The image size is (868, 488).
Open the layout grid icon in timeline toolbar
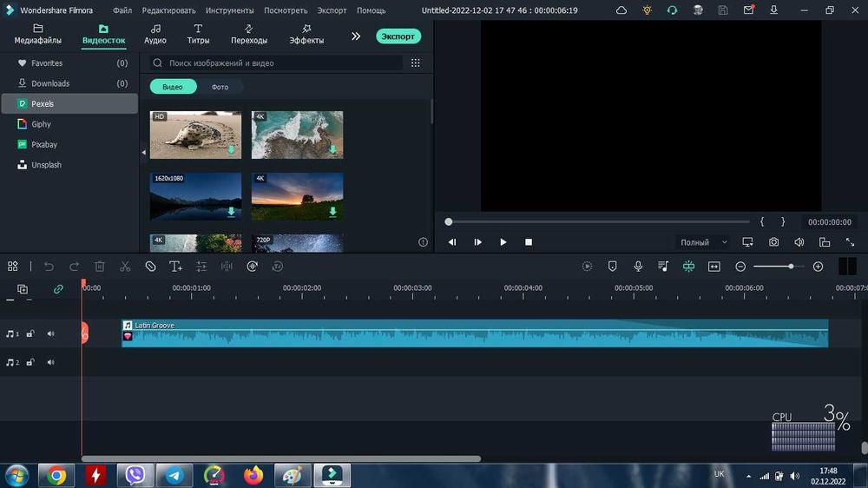pyautogui.click(x=13, y=267)
